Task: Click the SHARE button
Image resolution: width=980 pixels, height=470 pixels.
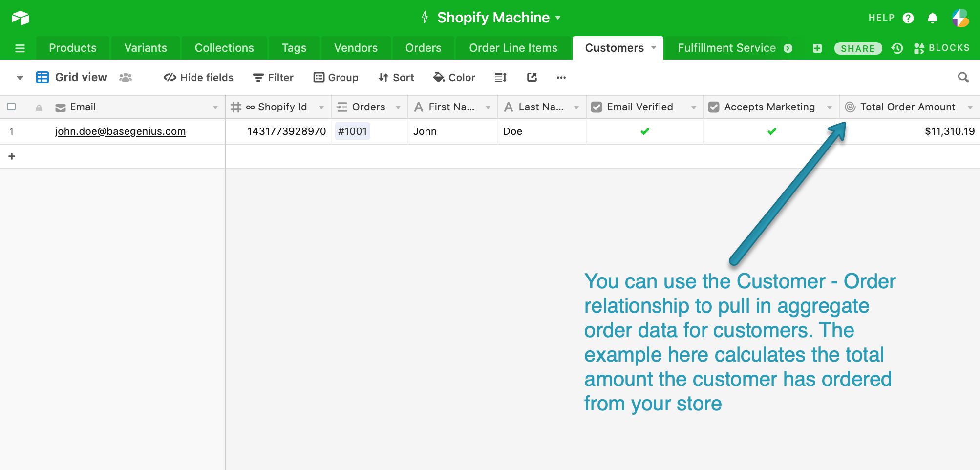Action: [x=858, y=48]
